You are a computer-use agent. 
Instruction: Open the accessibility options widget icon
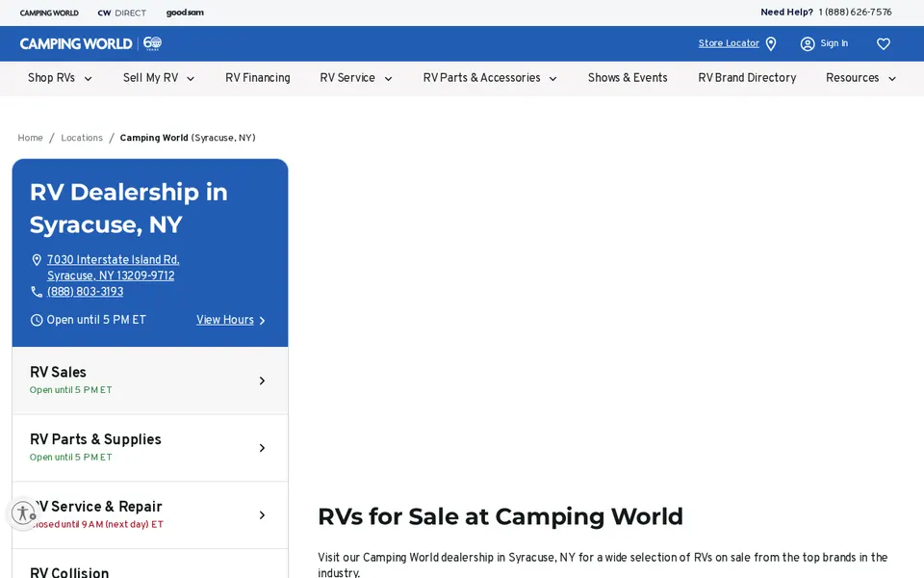(23, 512)
